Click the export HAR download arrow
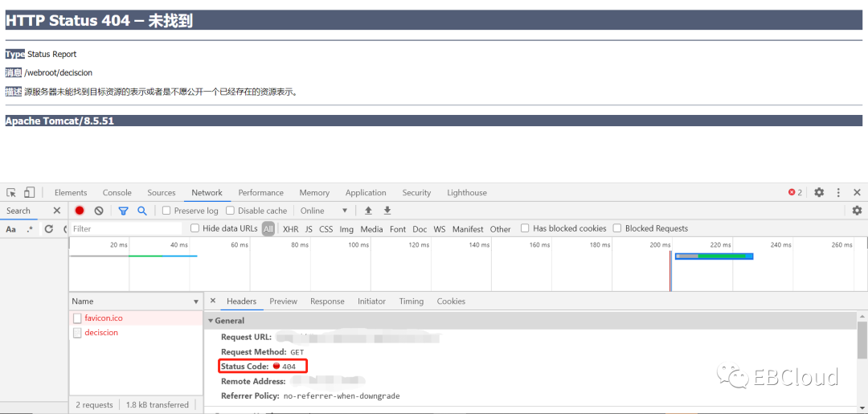The image size is (868, 414). [387, 211]
